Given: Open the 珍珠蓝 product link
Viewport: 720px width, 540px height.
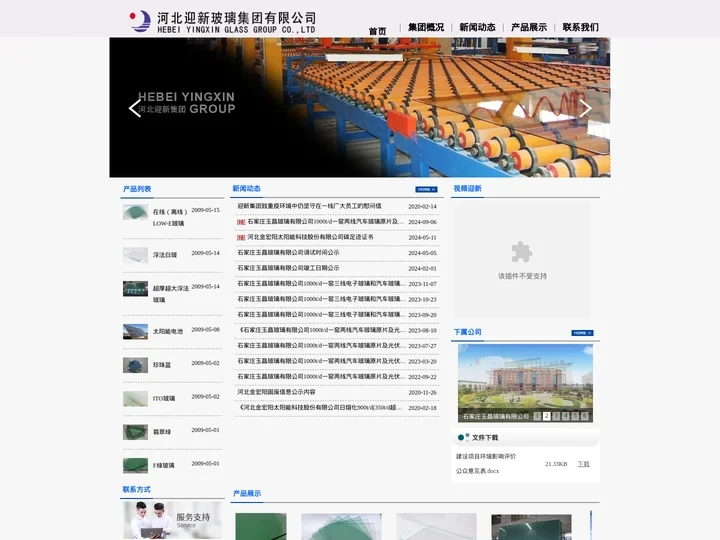Looking at the screenshot, I should tap(162, 365).
